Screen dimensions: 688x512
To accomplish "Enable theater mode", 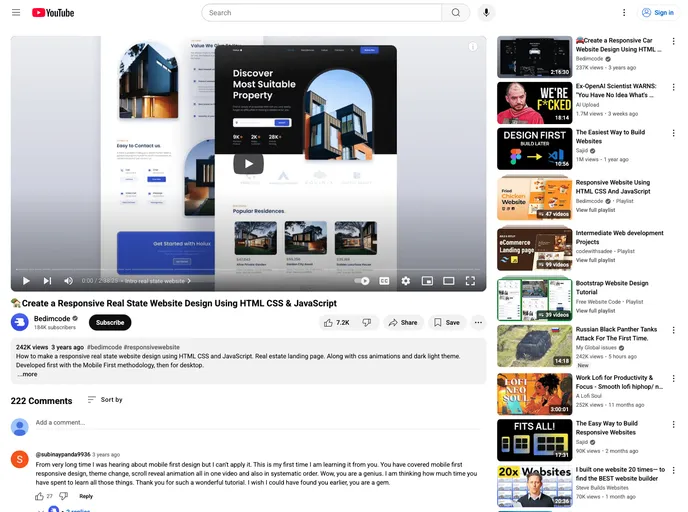I will coord(448,281).
